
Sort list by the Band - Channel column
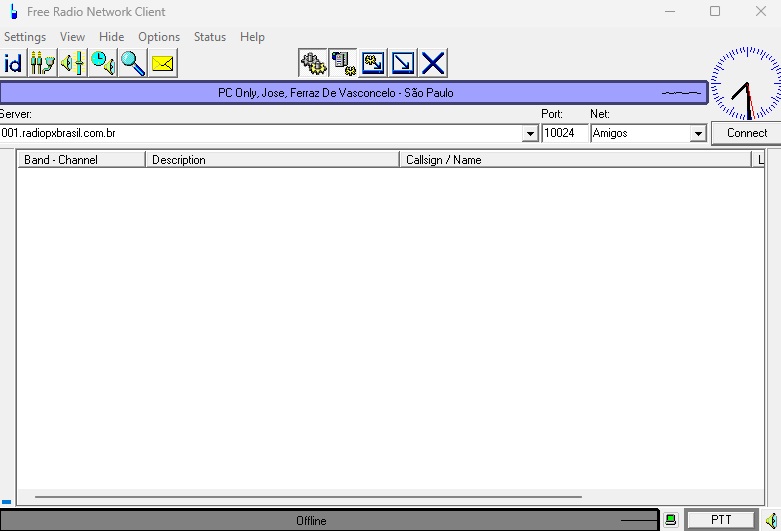81,160
